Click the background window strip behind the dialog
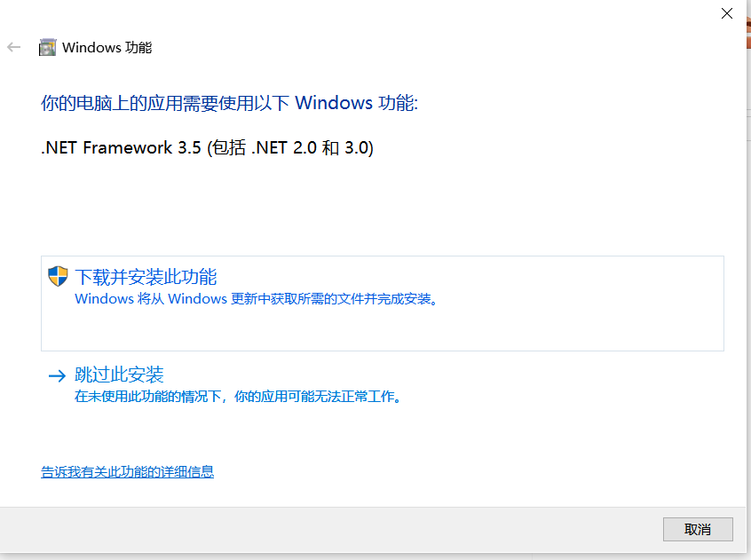The height and width of the screenshot is (560, 751). pyautogui.click(x=748, y=288)
